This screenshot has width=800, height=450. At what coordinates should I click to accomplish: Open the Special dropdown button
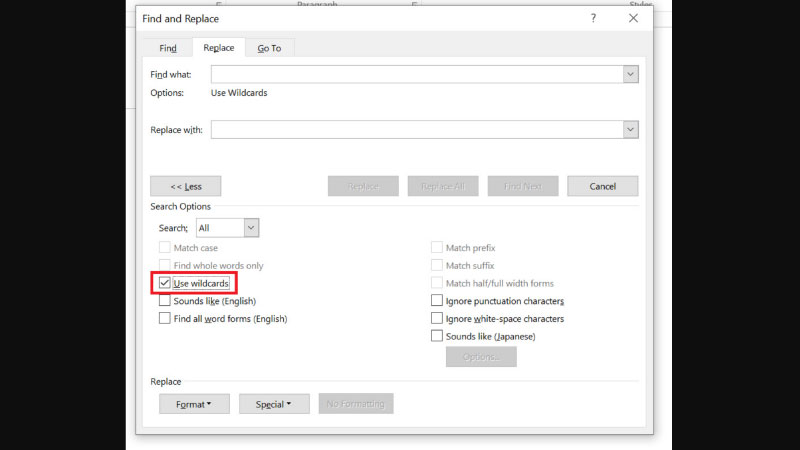274,404
